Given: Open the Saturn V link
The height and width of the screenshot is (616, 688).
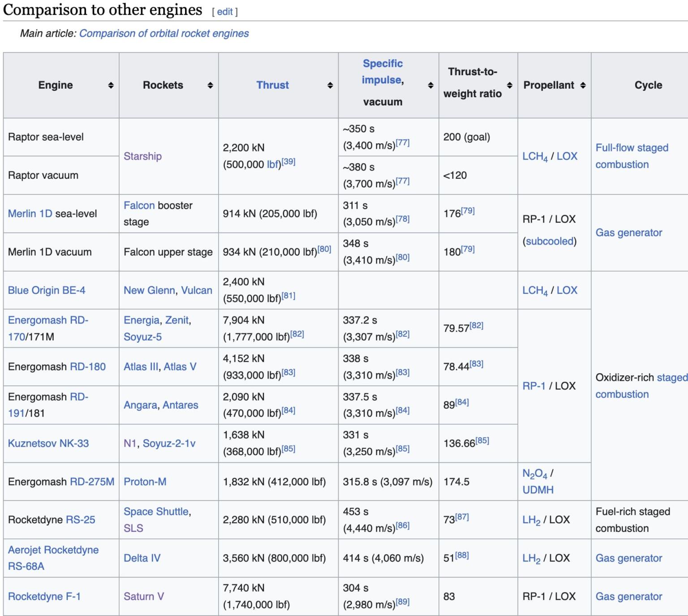Looking at the screenshot, I should click(x=144, y=596).
